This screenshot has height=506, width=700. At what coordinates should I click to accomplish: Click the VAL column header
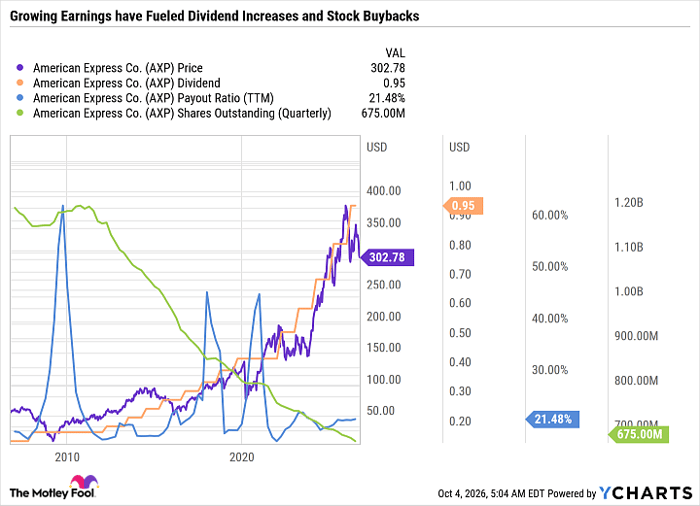tap(395, 53)
